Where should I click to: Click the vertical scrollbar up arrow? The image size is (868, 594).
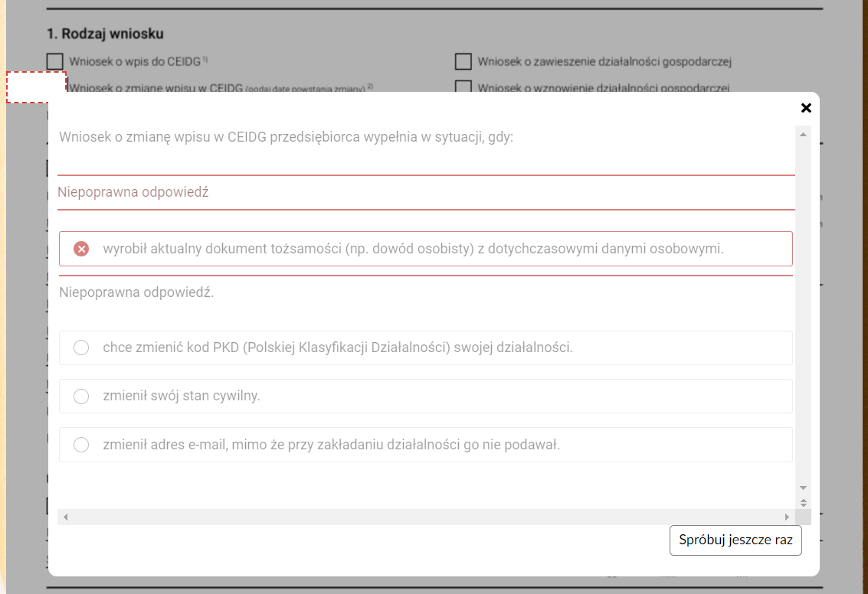pyautogui.click(x=804, y=135)
